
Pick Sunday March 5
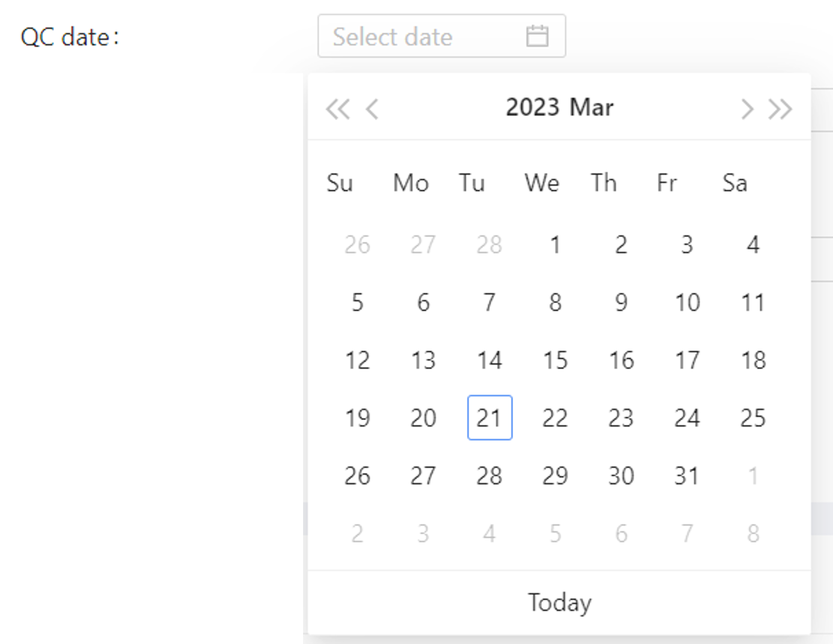(357, 302)
